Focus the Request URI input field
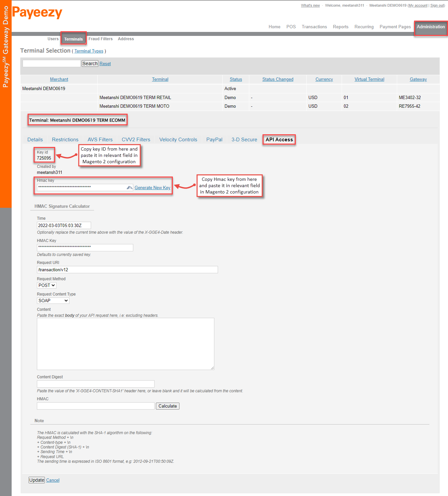This screenshot has height=496, width=448. click(127, 270)
